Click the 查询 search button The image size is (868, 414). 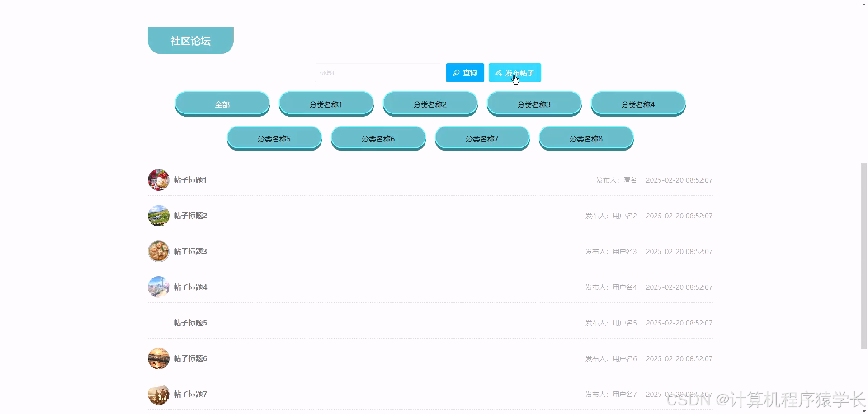465,73
